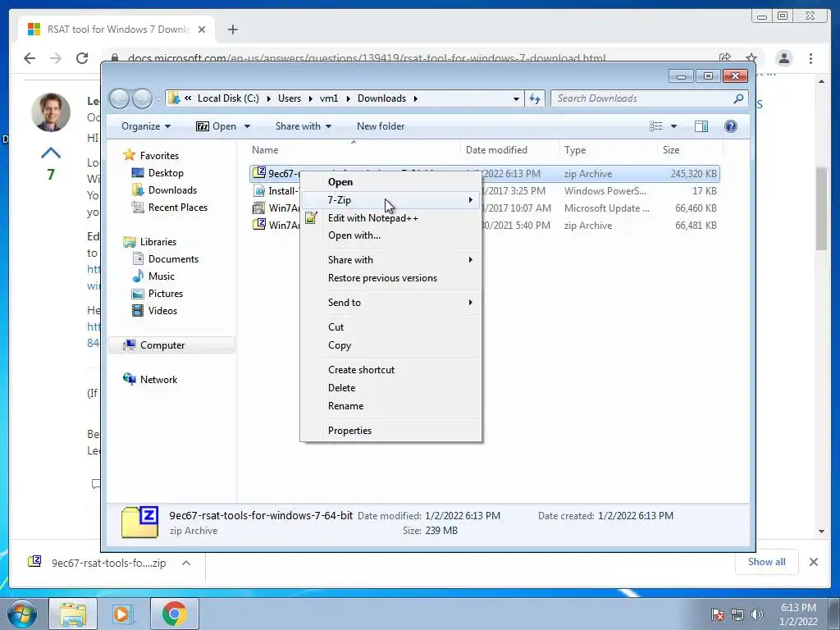Expand the downloaded zip options chevron
The height and width of the screenshot is (630, 840).
point(186,563)
